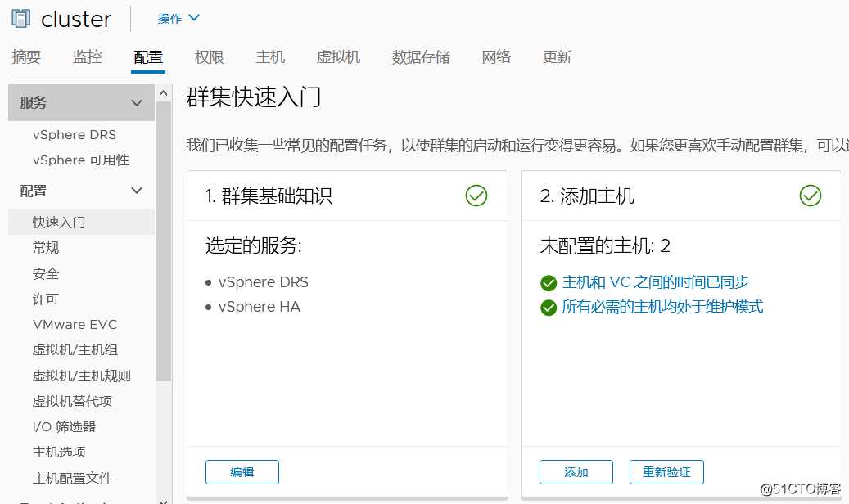Click the green check icon beside 添加主机
The width and height of the screenshot is (849, 504).
(x=811, y=196)
